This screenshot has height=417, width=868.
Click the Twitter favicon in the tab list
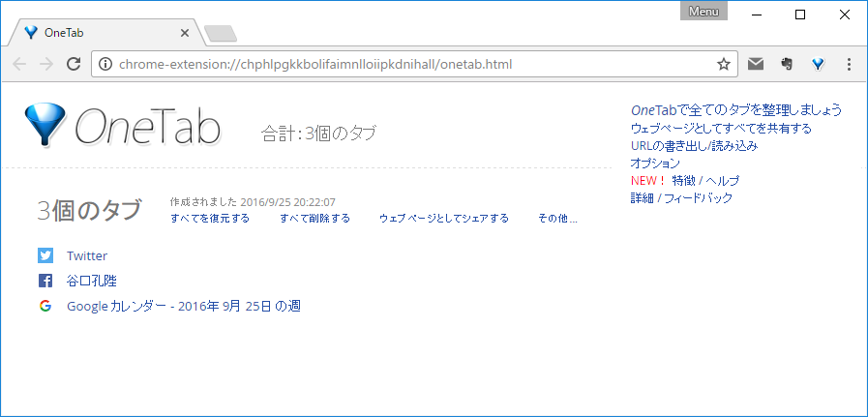tap(45, 256)
